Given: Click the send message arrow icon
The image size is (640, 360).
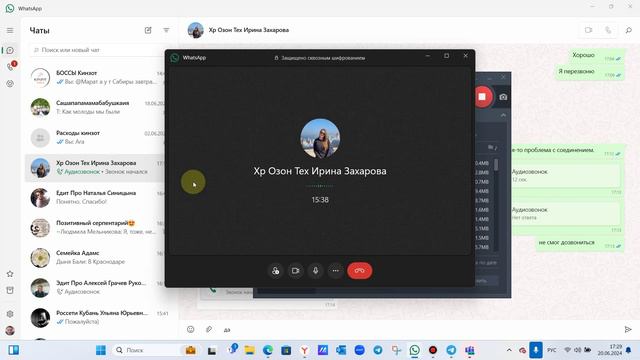Looking at the screenshot, I should tap(628, 329).
